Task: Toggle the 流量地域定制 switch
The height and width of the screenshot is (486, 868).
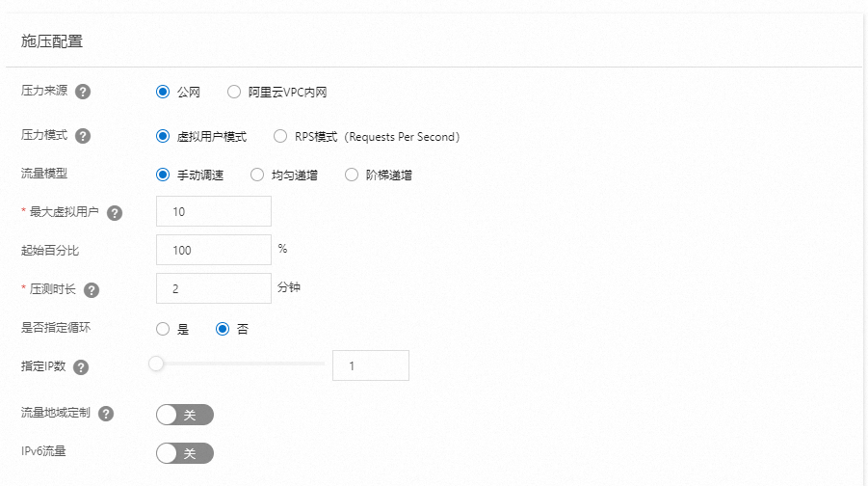Action: 185,415
